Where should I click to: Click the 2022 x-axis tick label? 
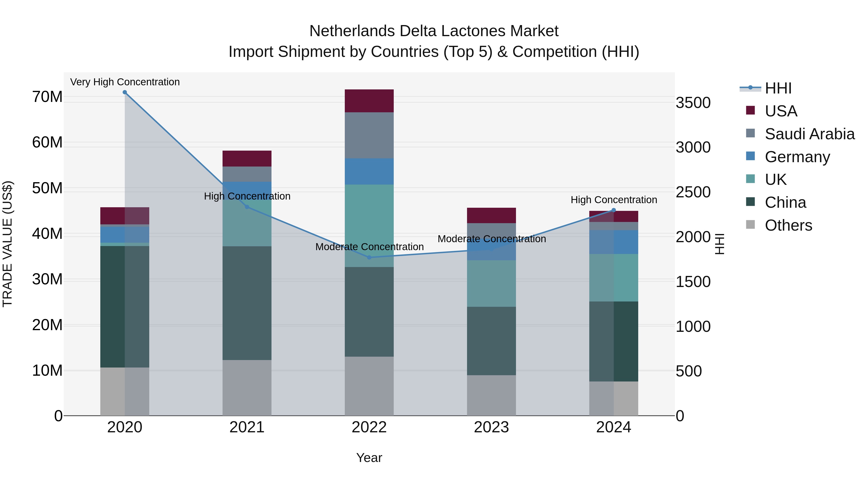click(x=369, y=427)
